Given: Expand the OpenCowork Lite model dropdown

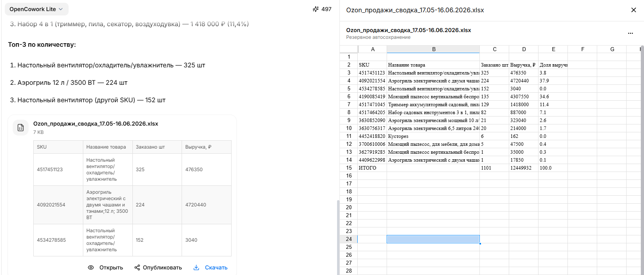Looking at the screenshot, I should (36, 9).
